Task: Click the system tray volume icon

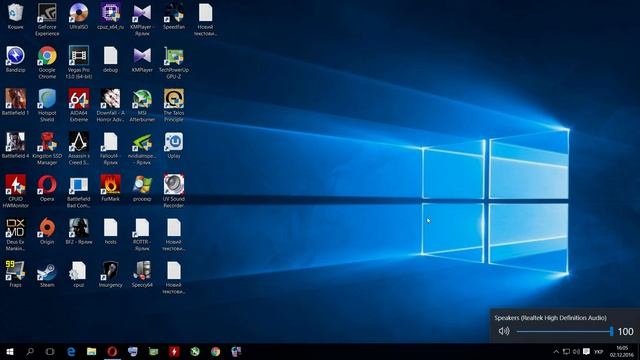Action: click(576, 351)
